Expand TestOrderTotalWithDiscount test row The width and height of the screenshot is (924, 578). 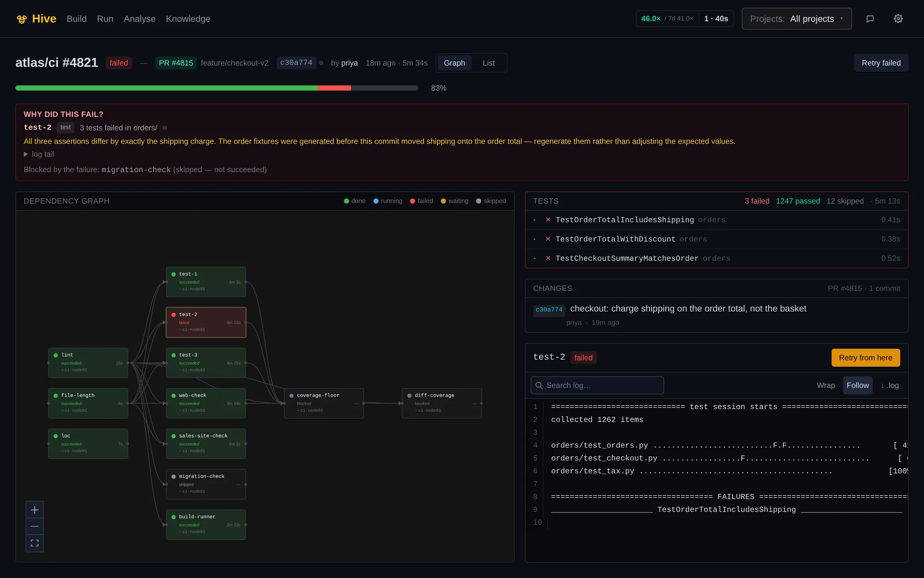tap(717, 239)
